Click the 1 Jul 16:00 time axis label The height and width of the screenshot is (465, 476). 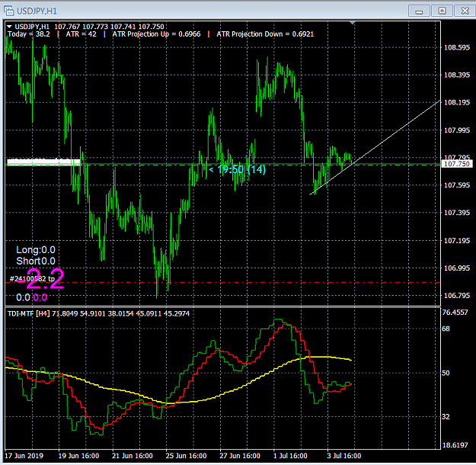click(x=290, y=456)
